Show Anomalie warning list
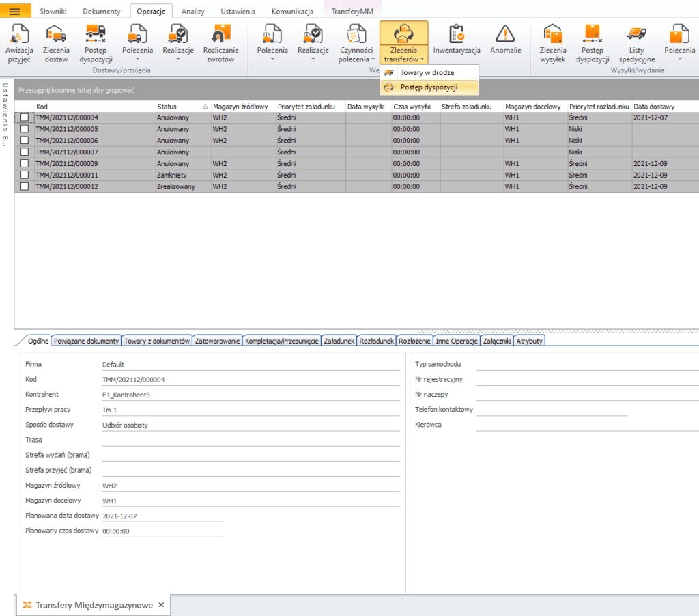699x616 pixels. click(506, 40)
